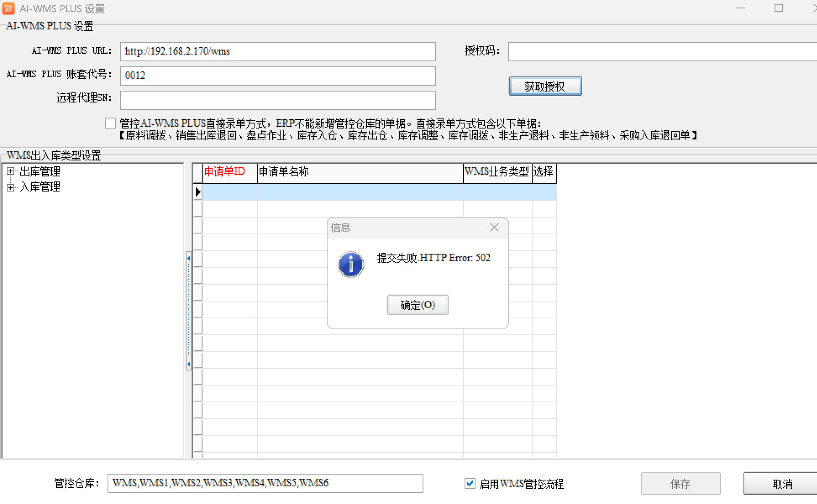The height and width of the screenshot is (504, 817).
Task: Click the 信息 dialog title
Action: coord(341,228)
